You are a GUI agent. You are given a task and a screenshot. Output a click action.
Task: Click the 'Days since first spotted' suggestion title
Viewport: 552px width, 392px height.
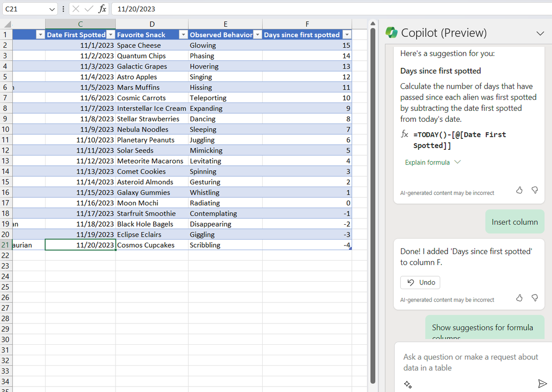pos(441,71)
